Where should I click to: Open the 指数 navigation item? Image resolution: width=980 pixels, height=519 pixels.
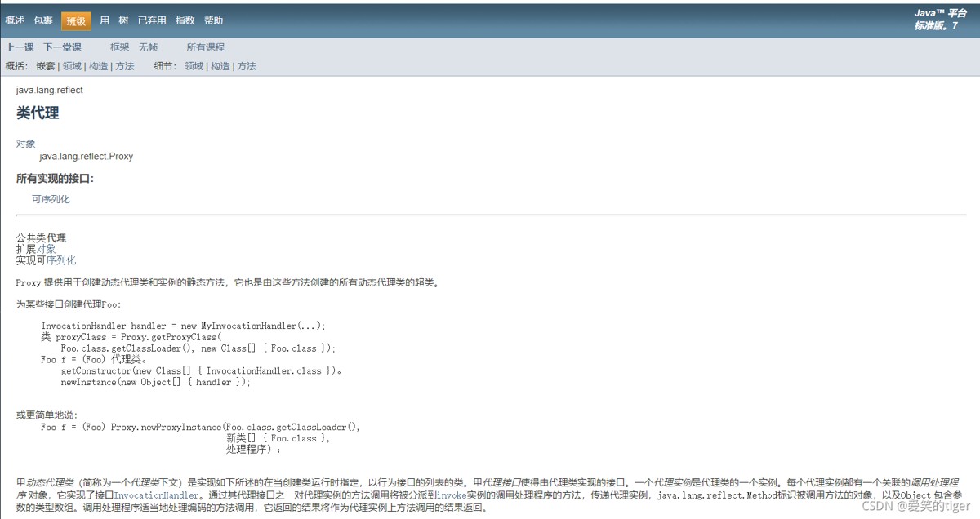[185, 20]
